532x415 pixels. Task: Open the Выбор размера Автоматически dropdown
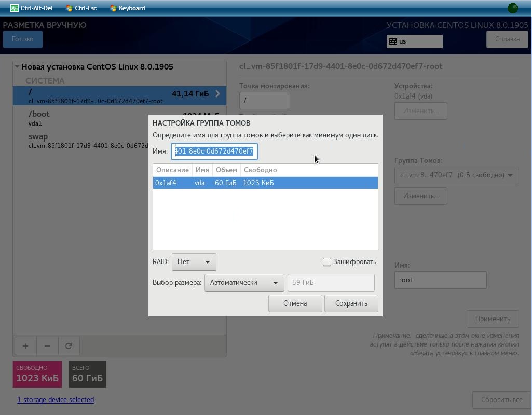coord(244,282)
